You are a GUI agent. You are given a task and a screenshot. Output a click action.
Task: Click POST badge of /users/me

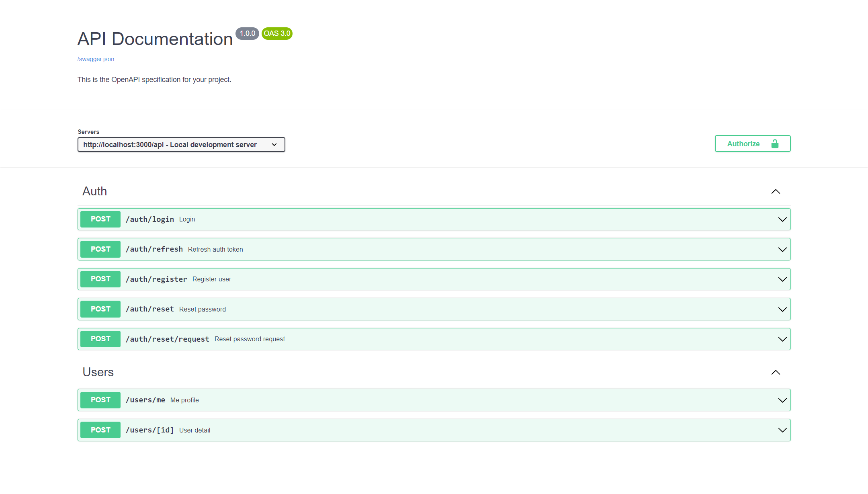click(100, 400)
